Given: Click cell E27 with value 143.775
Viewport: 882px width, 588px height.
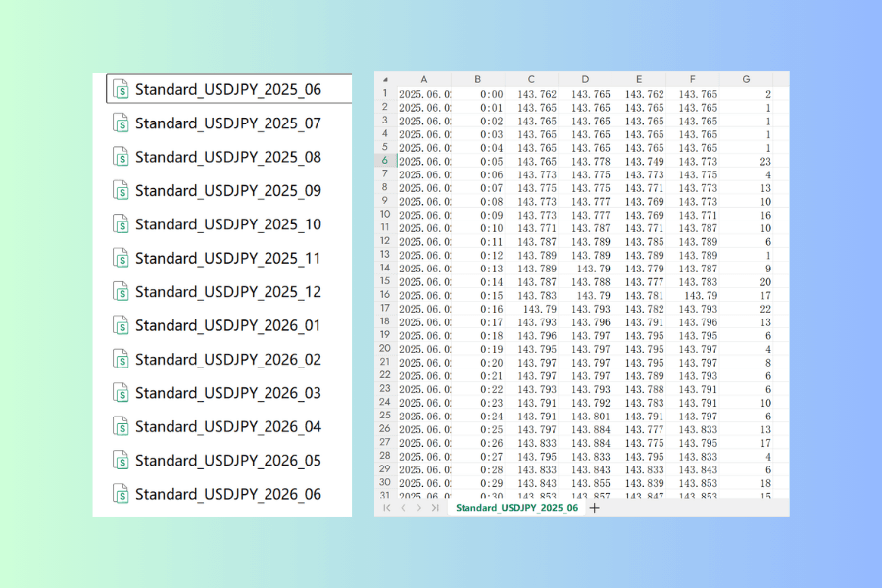Looking at the screenshot, I should click(x=638, y=443).
